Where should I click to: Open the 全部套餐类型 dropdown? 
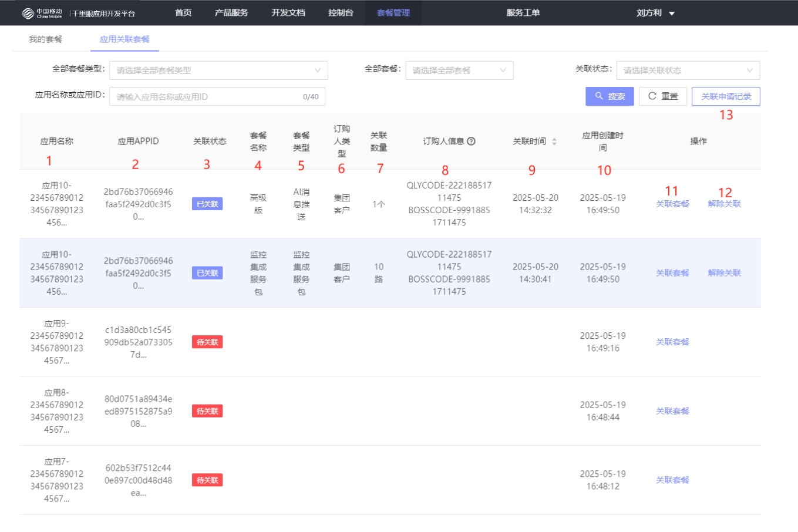[x=218, y=70]
